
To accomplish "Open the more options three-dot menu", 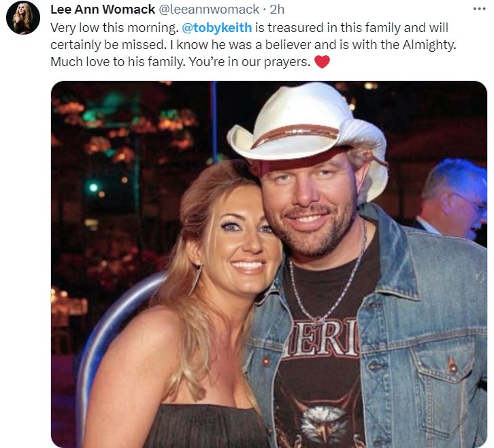I will [479, 9].
